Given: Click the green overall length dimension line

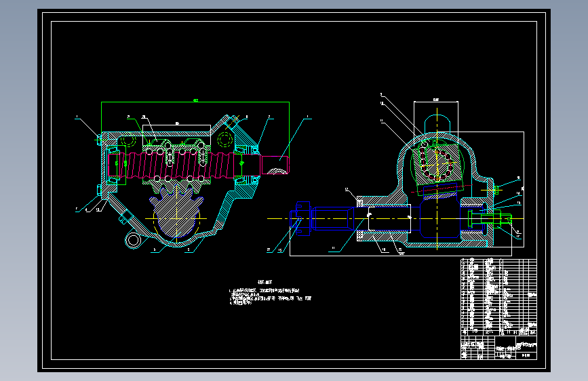Looking at the screenshot, I should pyautogui.click(x=195, y=102).
